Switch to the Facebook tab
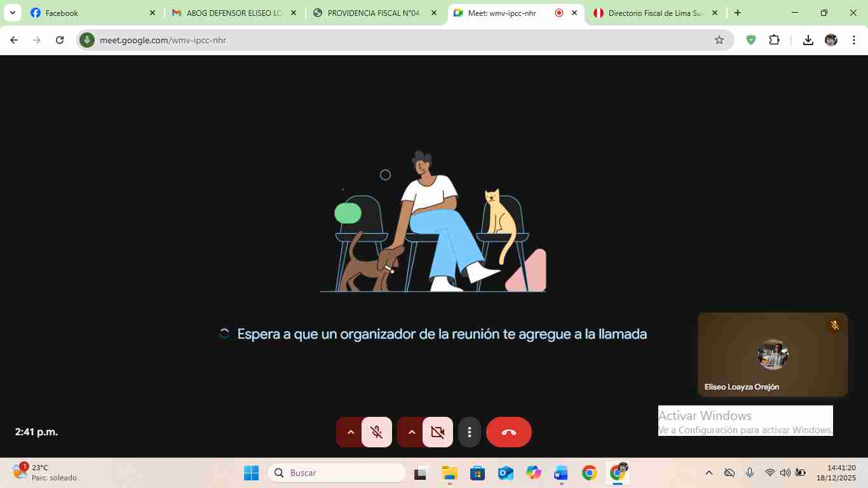868x488 pixels. pyautogui.click(x=89, y=13)
